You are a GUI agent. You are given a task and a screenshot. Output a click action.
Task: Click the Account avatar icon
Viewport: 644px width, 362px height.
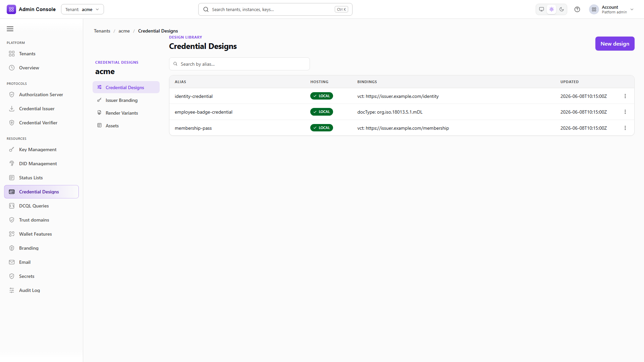pos(594,9)
